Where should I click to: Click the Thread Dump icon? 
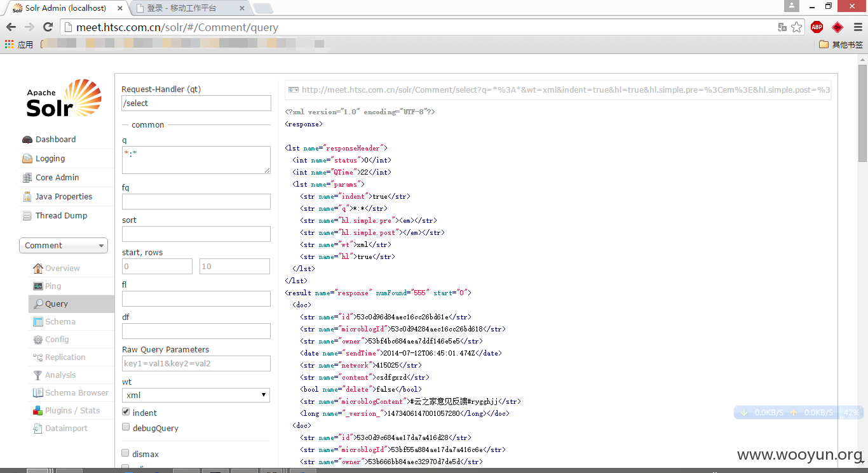[x=27, y=216]
